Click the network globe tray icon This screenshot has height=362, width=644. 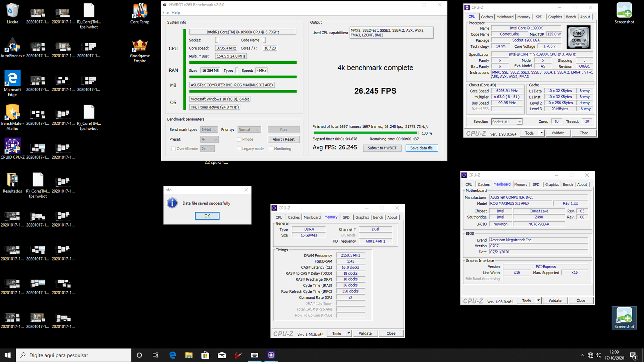(590, 355)
